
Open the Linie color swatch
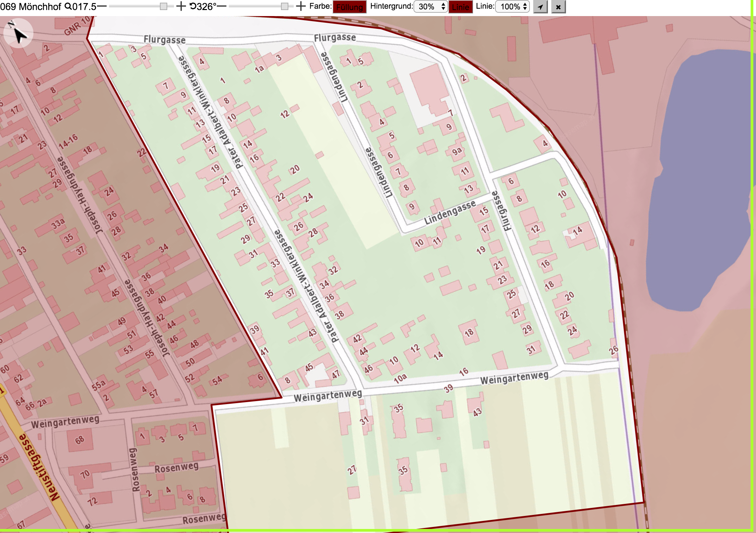tap(461, 7)
